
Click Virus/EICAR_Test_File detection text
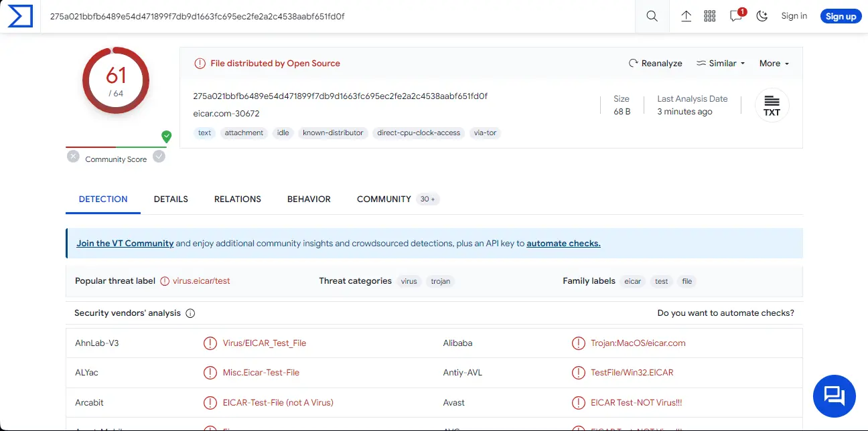click(x=265, y=343)
